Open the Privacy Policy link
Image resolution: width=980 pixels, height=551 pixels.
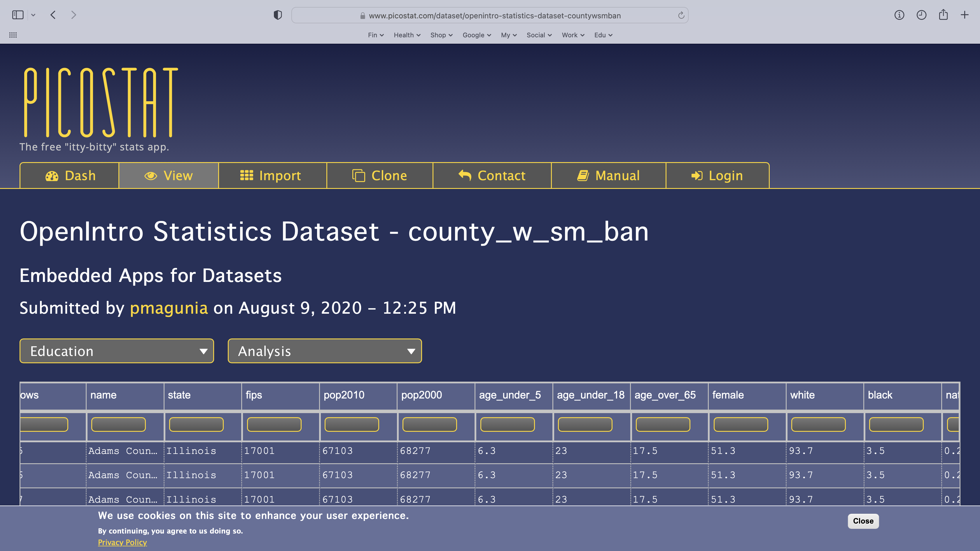coord(122,543)
